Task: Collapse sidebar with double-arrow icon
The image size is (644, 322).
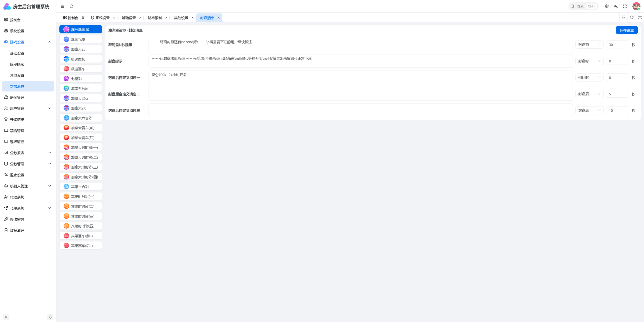Action: (6, 317)
